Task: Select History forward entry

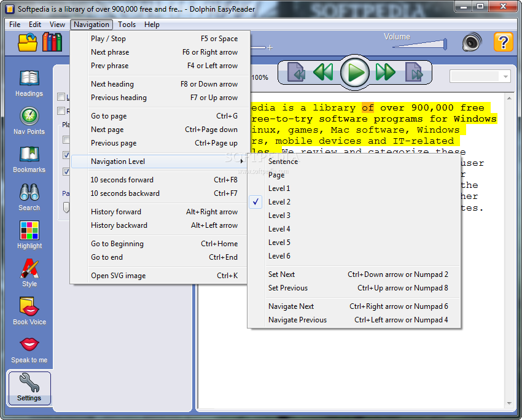Action: [160, 212]
